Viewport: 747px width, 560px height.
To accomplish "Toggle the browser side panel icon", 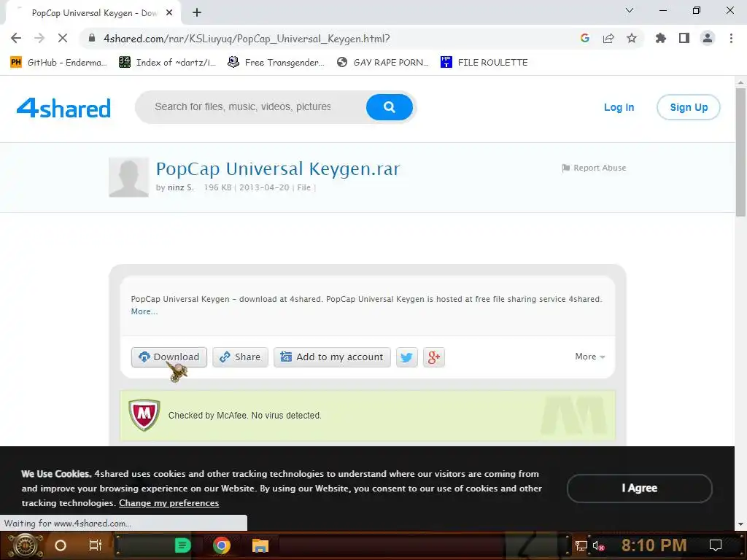I will [684, 38].
